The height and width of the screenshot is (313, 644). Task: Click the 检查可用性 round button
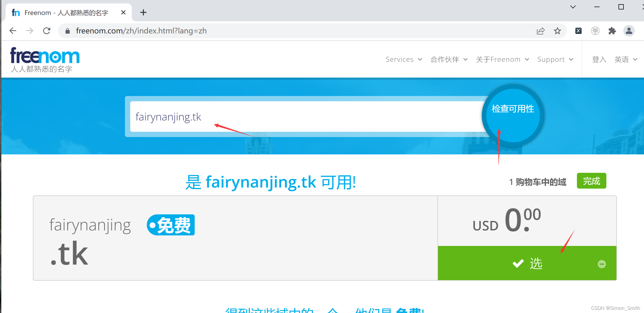(x=513, y=116)
